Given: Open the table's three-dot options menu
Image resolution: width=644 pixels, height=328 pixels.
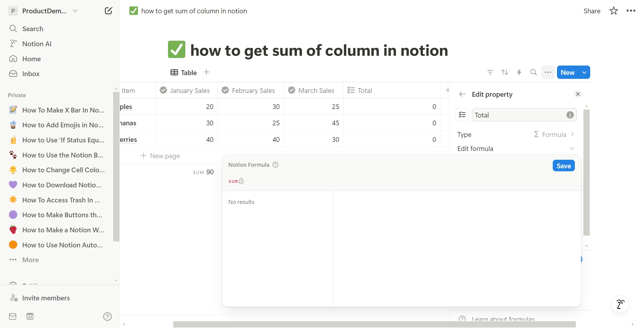Looking at the screenshot, I should [x=548, y=72].
